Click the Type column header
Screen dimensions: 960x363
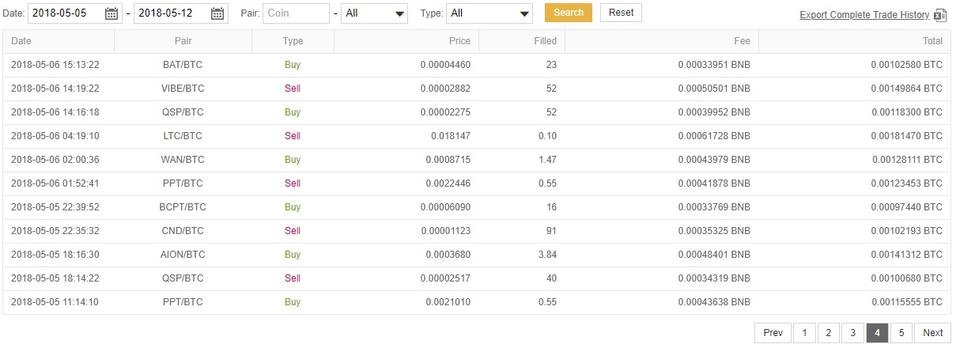(x=293, y=41)
